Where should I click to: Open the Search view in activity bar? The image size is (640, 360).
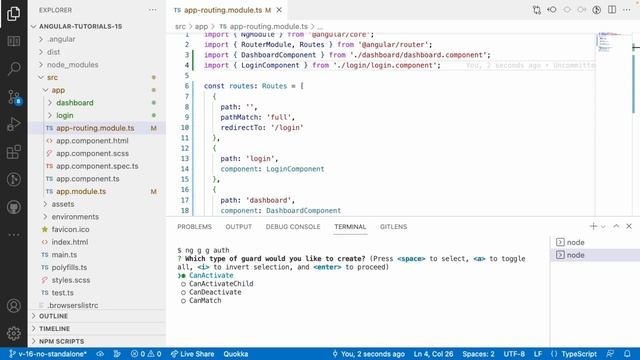pyautogui.click(x=13, y=68)
